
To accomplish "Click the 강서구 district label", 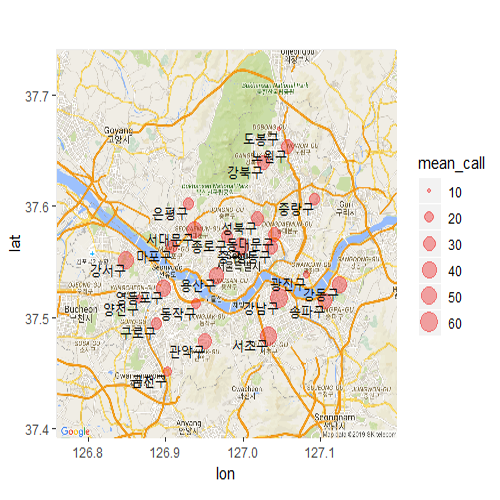I will tap(108, 270).
